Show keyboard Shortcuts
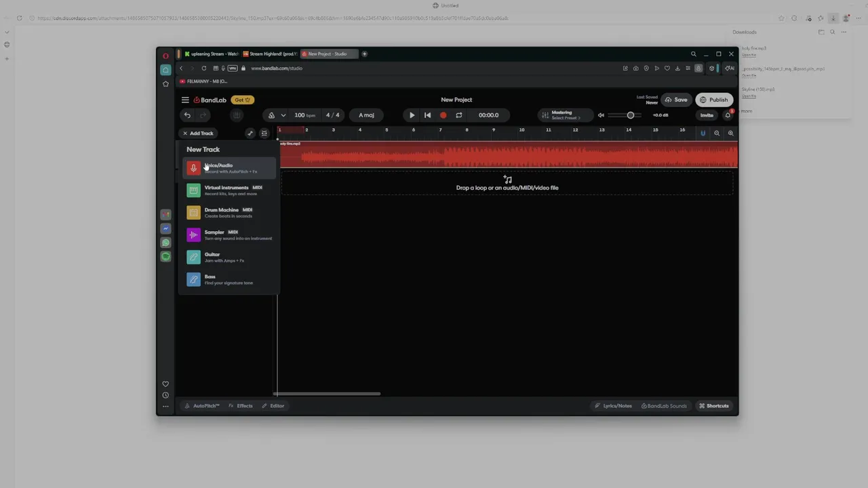 coord(713,406)
